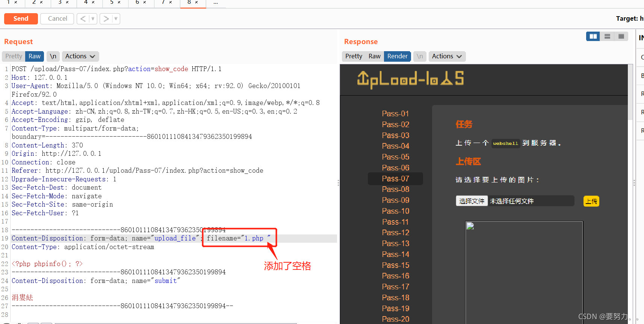The image size is (644, 324).
Task: Click the 未选择任何文件 file status text
Action: tap(511, 201)
